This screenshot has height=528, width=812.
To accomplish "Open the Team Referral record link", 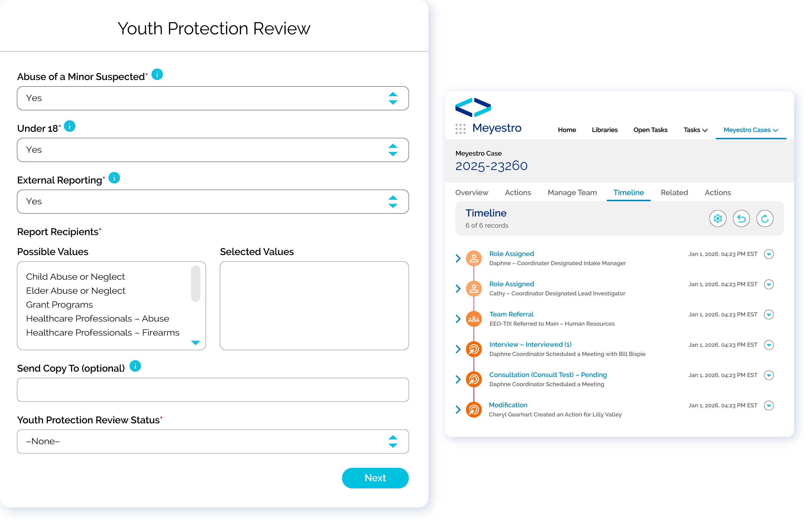I will [511, 314].
